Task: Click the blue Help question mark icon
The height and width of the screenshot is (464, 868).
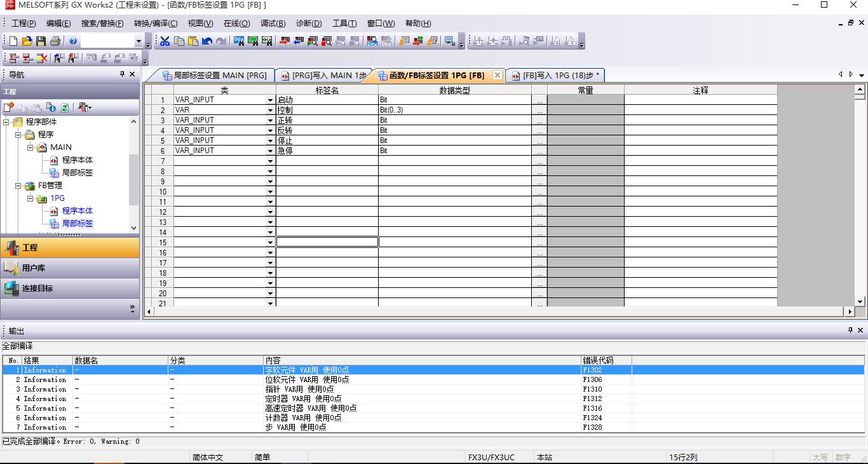Action: (73, 41)
